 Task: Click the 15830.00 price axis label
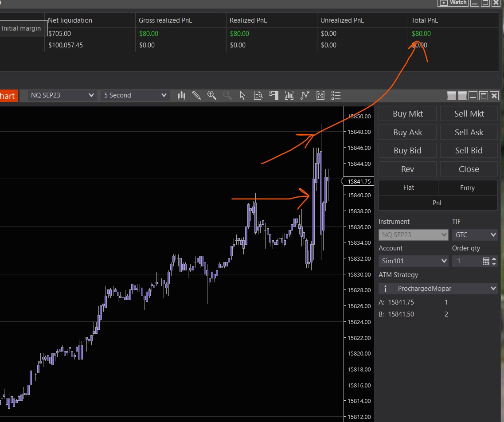click(359, 274)
